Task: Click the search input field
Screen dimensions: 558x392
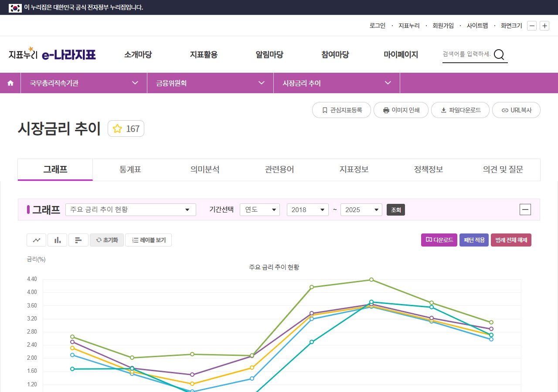Action: pyautogui.click(x=466, y=54)
